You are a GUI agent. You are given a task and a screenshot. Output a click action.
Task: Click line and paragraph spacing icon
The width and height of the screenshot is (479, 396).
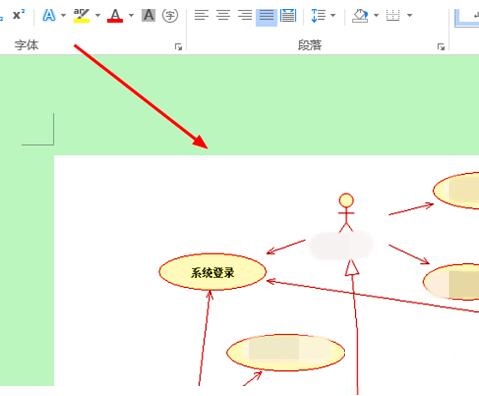(318, 15)
